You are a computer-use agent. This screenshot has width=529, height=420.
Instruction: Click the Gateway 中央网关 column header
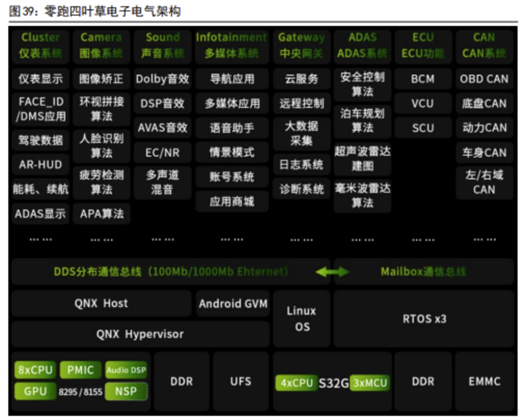(x=301, y=45)
